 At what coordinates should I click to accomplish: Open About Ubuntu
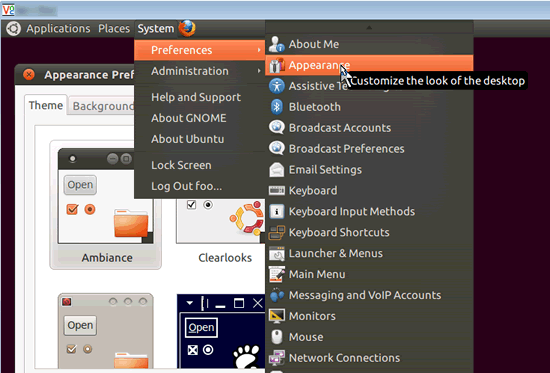pos(200,139)
